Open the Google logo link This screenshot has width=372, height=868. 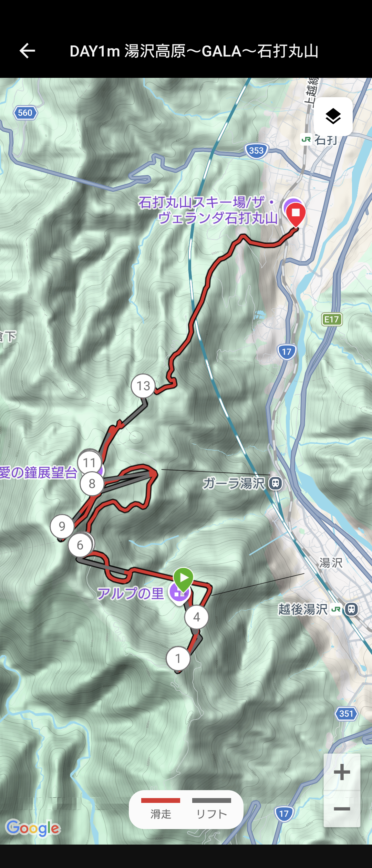[x=33, y=828]
